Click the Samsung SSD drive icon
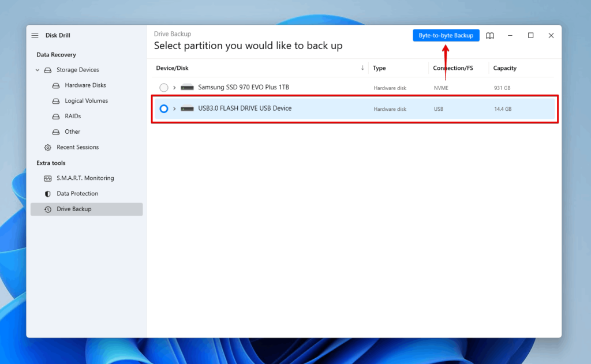The image size is (591, 364). point(187,88)
